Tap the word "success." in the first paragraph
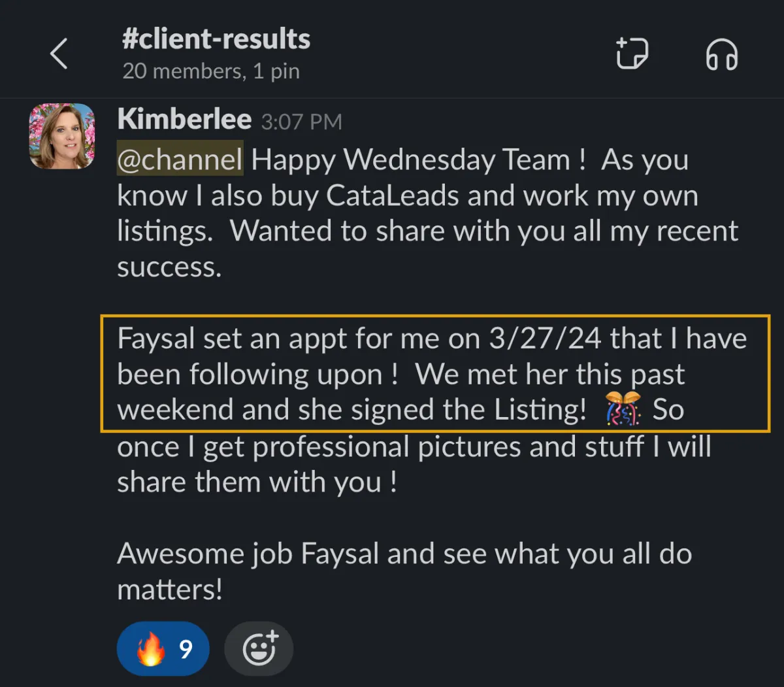 point(169,267)
